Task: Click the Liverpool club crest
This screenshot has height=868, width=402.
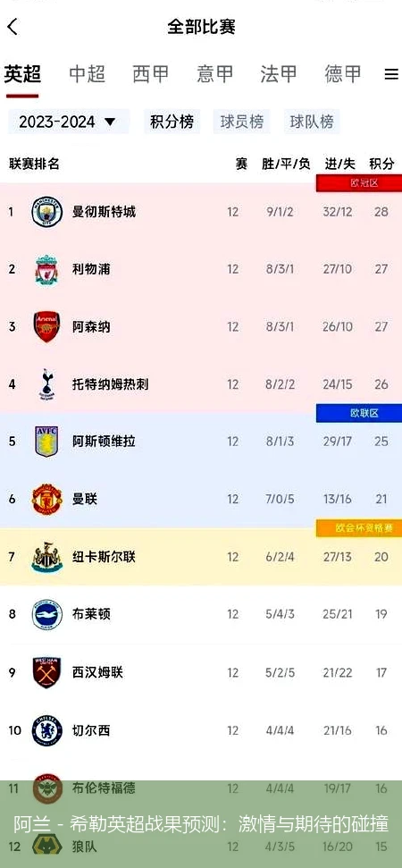Action: point(47,270)
